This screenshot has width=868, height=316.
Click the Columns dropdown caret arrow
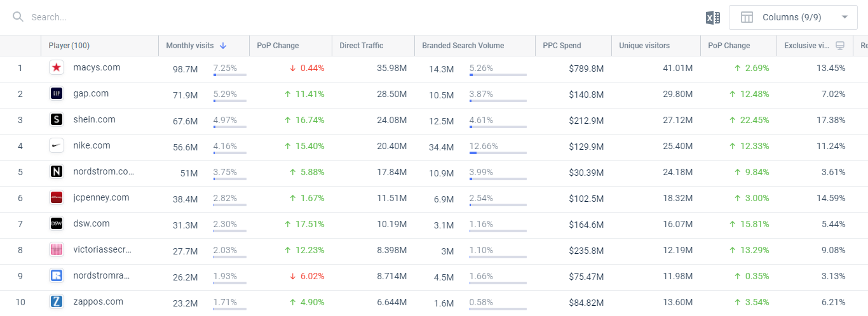click(844, 17)
